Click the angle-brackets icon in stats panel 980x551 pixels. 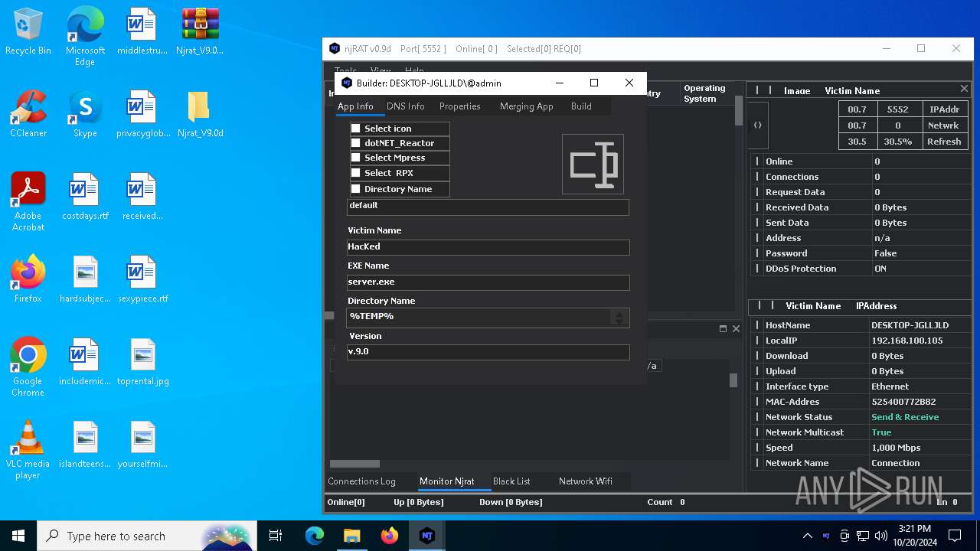click(758, 125)
